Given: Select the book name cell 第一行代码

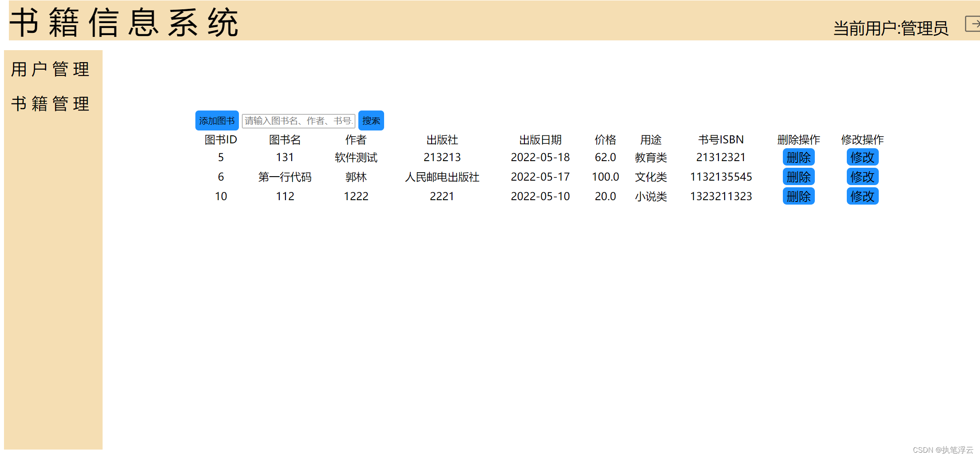Looking at the screenshot, I should click(285, 177).
